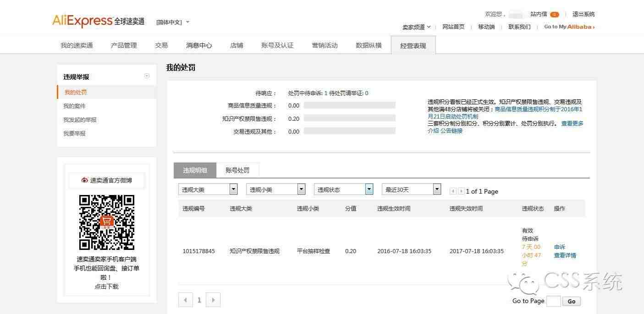Open the 移动端 link

tap(486, 27)
